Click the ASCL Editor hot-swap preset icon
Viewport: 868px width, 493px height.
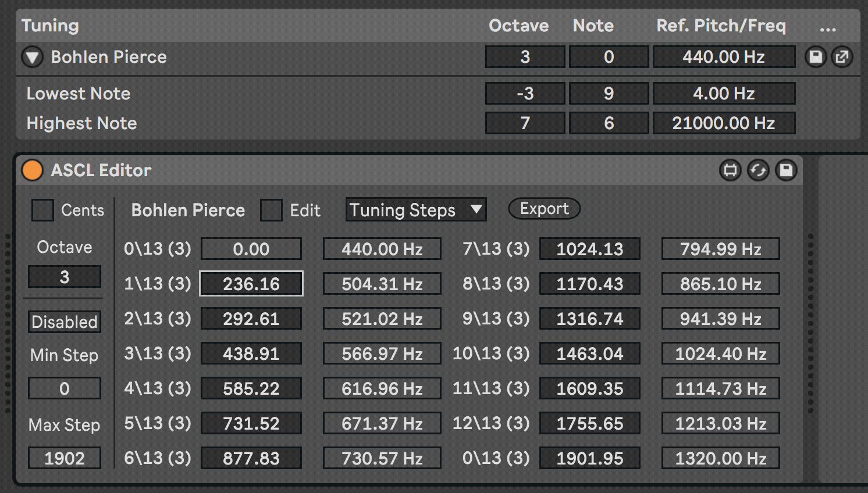[758, 170]
